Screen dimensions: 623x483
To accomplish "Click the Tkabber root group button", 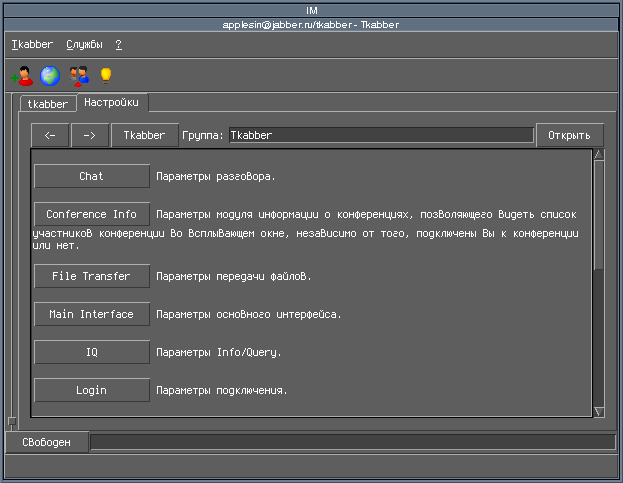I will click(x=144, y=135).
